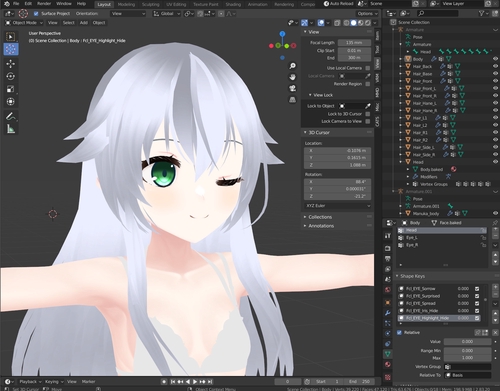The height and width of the screenshot is (391, 500).
Task: Toggle camera view icon
Action: (x=292, y=88)
